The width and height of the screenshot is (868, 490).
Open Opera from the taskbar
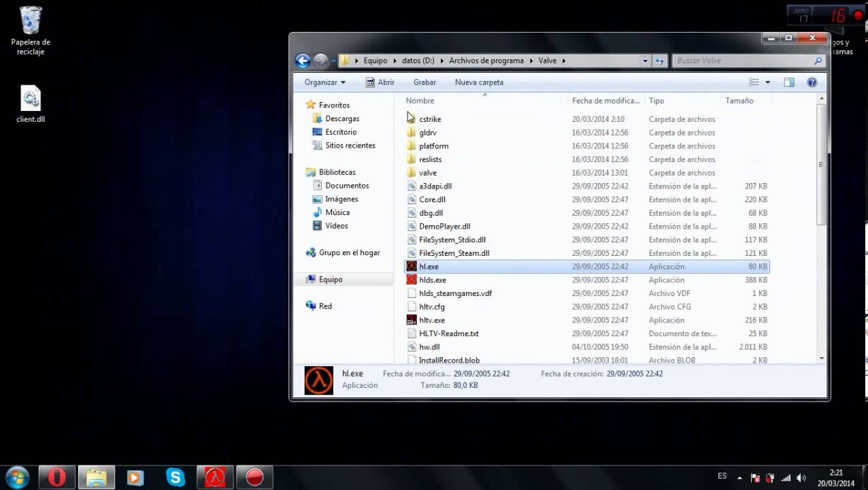(x=56, y=477)
